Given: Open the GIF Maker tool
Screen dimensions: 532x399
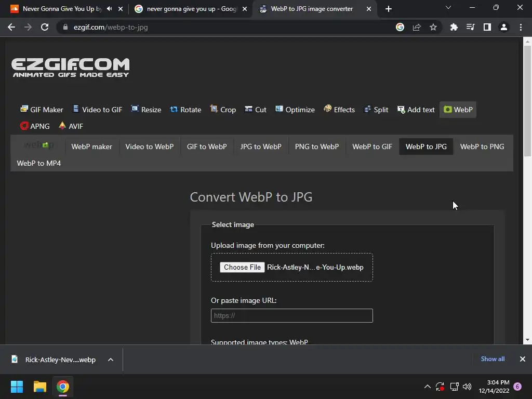Looking at the screenshot, I should tap(42, 110).
